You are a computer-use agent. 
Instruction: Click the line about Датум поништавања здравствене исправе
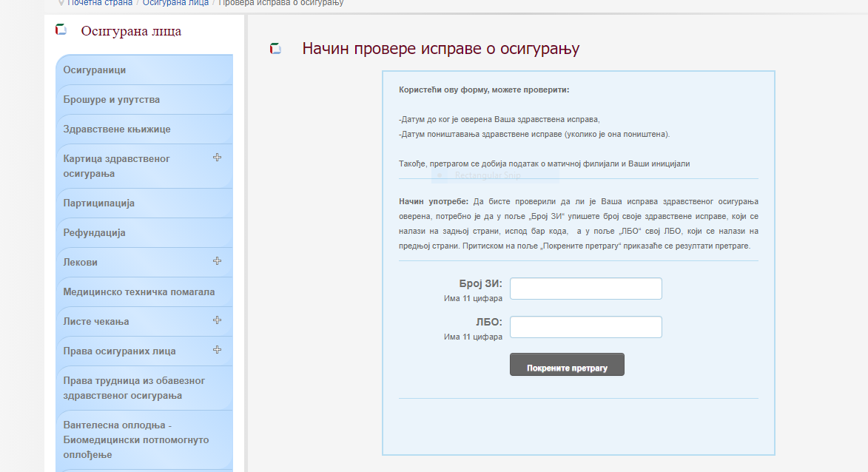(534, 134)
